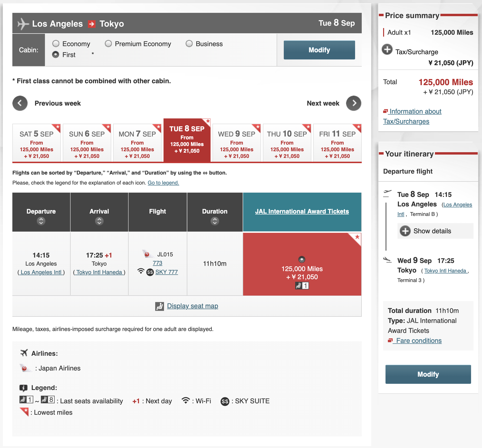The image size is (482, 448).
Task: Go to previous week with left arrow icon
Action: [x=20, y=103]
